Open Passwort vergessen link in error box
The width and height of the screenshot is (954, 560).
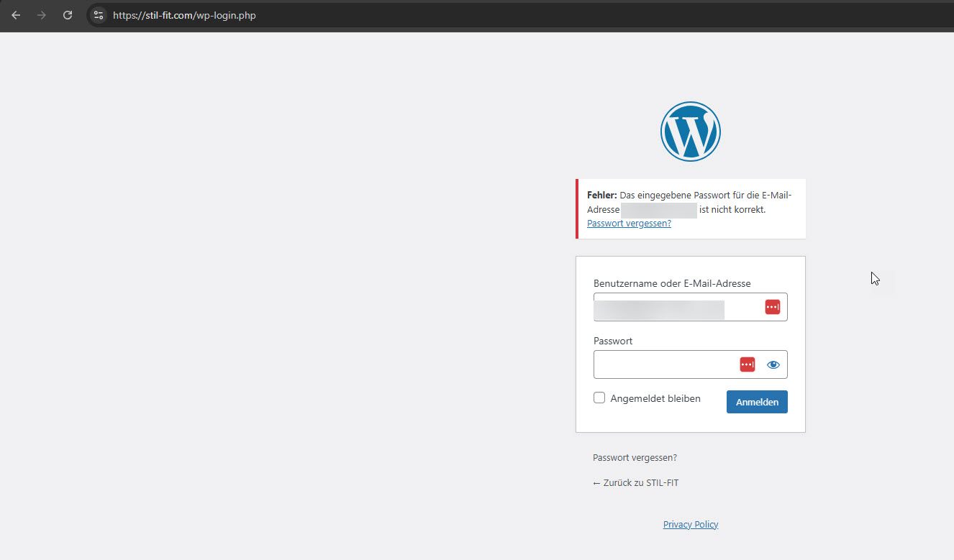(x=629, y=224)
